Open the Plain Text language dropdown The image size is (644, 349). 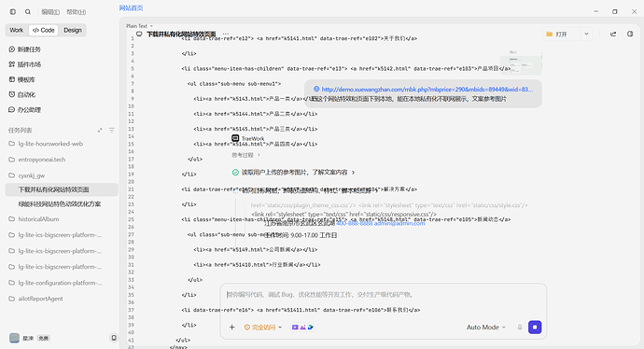(x=140, y=26)
